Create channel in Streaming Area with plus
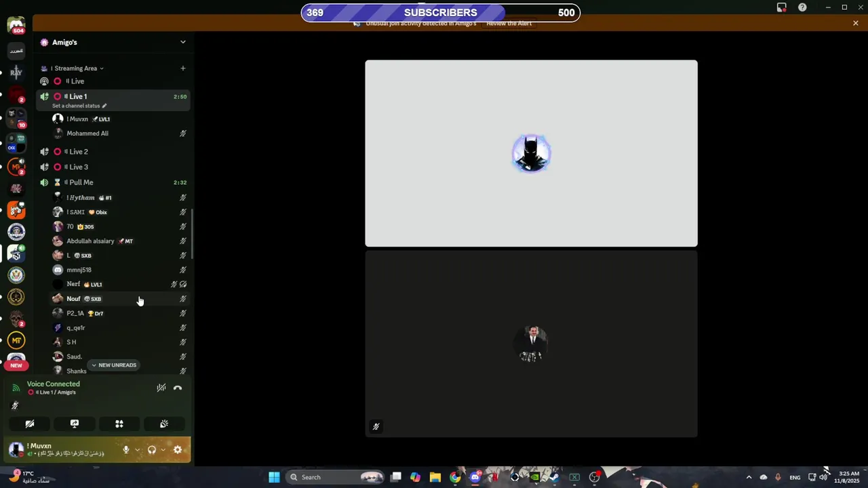The image size is (868, 488). [x=182, y=68]
